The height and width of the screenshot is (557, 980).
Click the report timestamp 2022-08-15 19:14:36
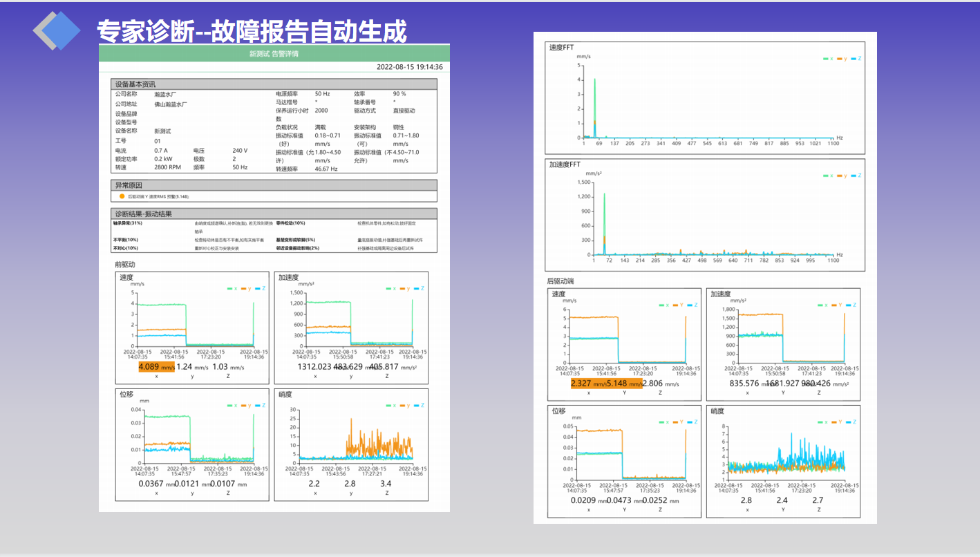[x=409, y=67]
